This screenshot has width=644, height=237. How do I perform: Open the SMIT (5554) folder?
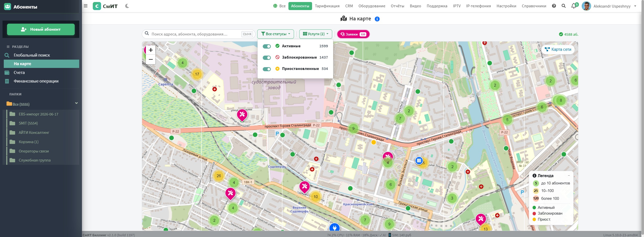pos(28,123)
